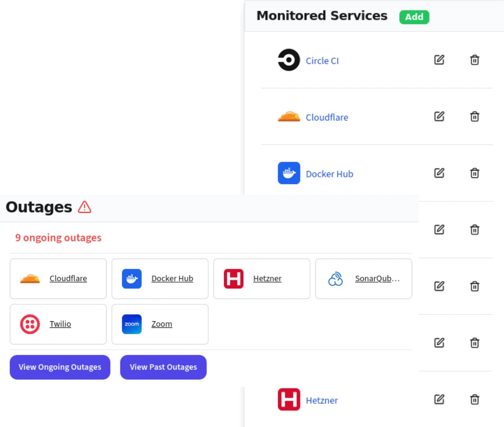Click View Ongoing Outages button
The image size is (504, 427).
click(x=60, y=367)
